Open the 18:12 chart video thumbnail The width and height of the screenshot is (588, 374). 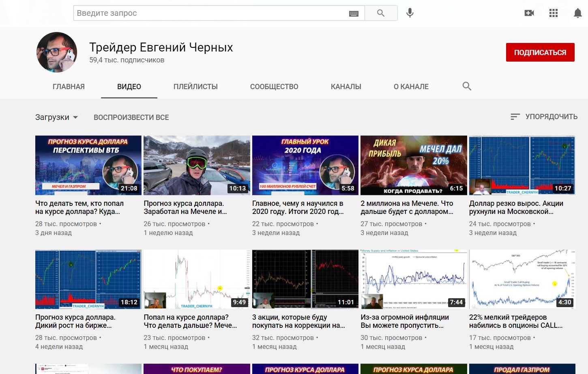[88, 279]
